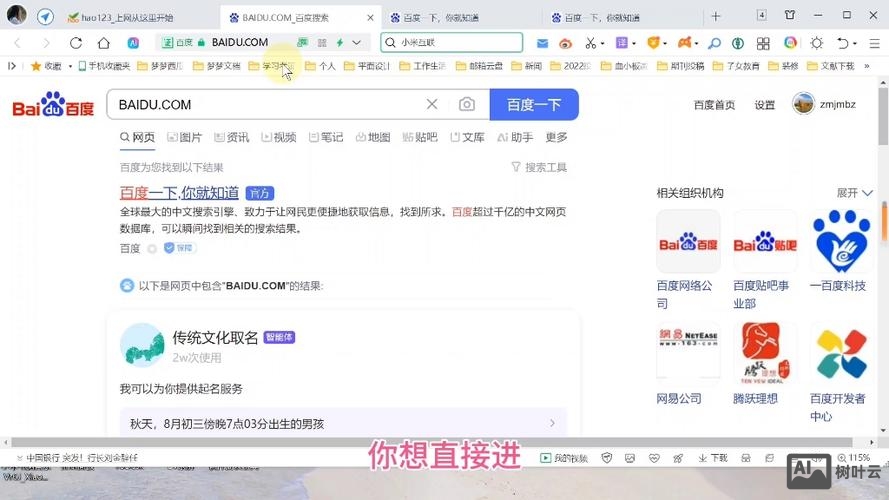This screenshot has width=889, height=500.
Task: Open the 更多 search category menu
Action: point(556,137)
